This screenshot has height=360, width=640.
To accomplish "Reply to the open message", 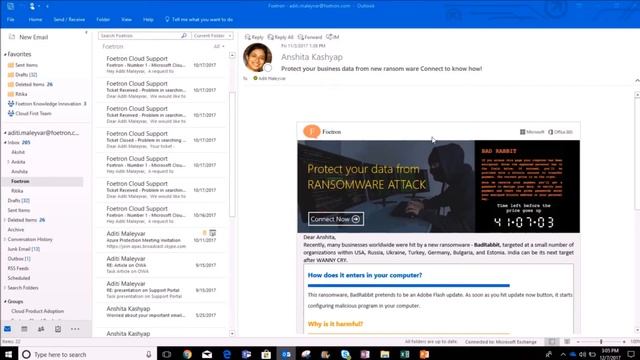I will [254, 37].
